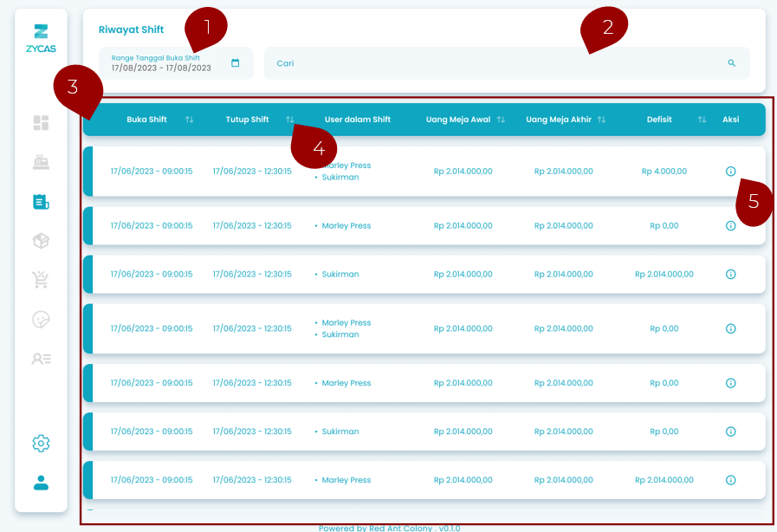Click the ZYCAS logo
777x532 pixels.
(x=41, y=39)
